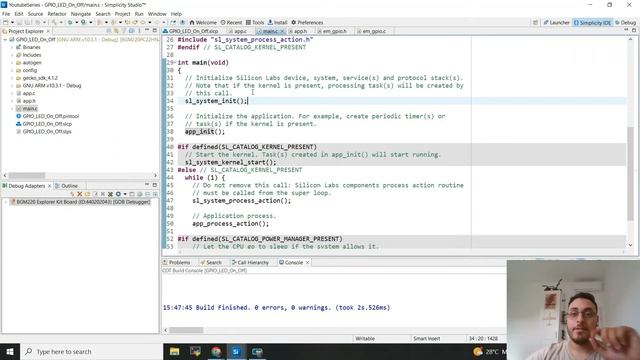The height and width of the screenshot is (360, 640).
Task: Expand the config folder
Action: tap(12, 70)
